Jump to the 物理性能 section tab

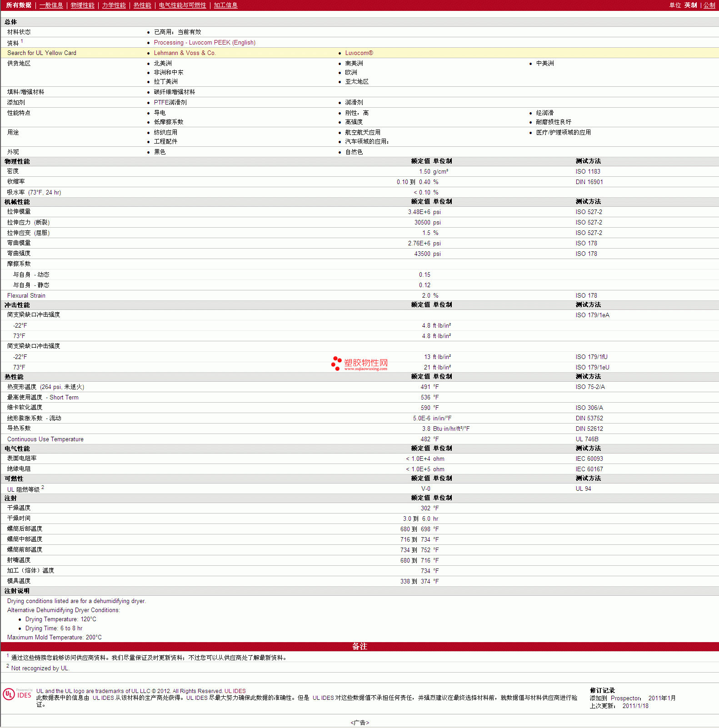82,5
